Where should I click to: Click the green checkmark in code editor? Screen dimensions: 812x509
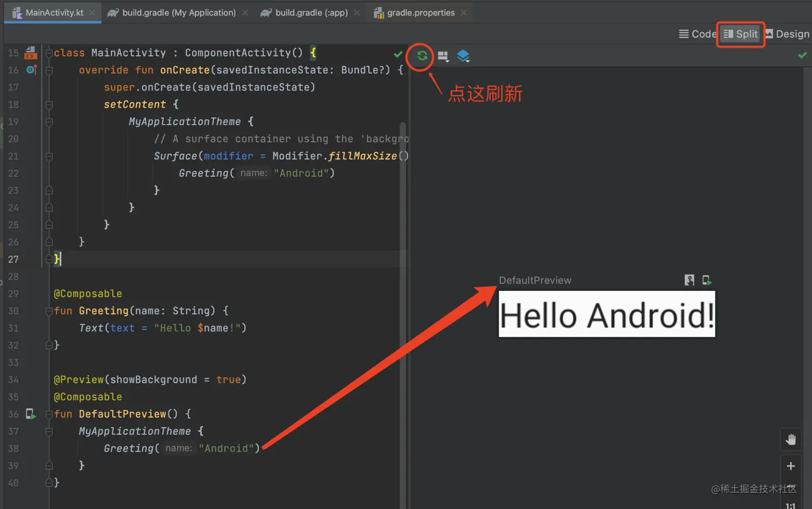(x=398, y=54)
